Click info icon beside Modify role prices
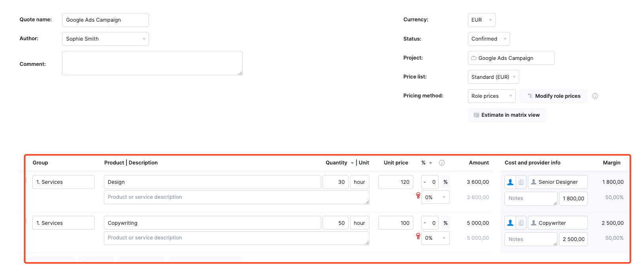644x271 pixels. tap(595, 96)
